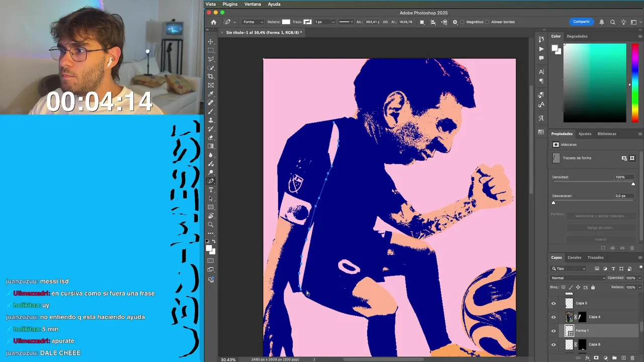Screen dimensions: 644x362
Task: Toggle lock all padlock icon
Action: (593, 287)
